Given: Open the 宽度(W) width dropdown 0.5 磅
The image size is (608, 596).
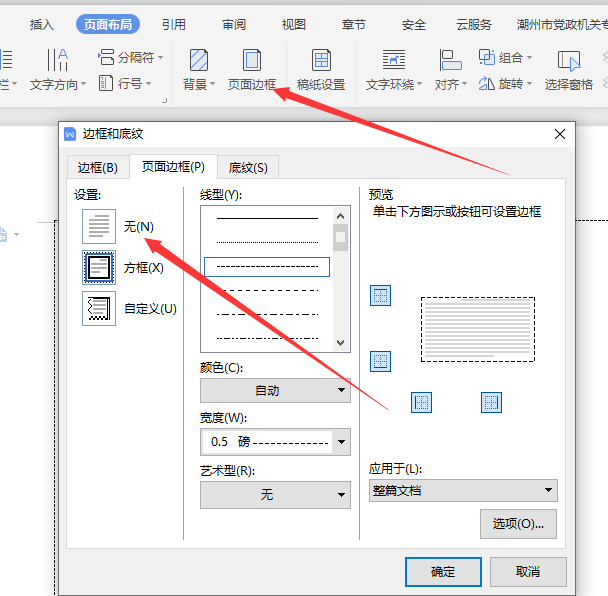Looking at the screenshot, I should (275, 442).
